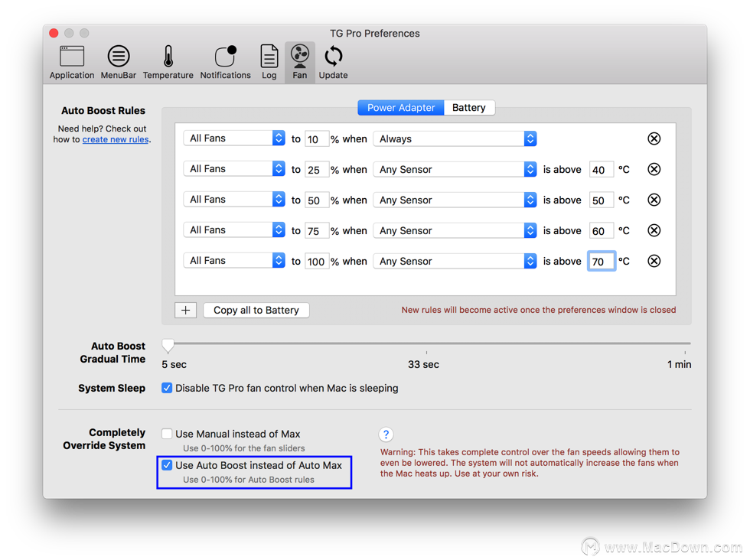Open the Application preferences pane
The image size is (750, 560).
(x=72, y=63)
